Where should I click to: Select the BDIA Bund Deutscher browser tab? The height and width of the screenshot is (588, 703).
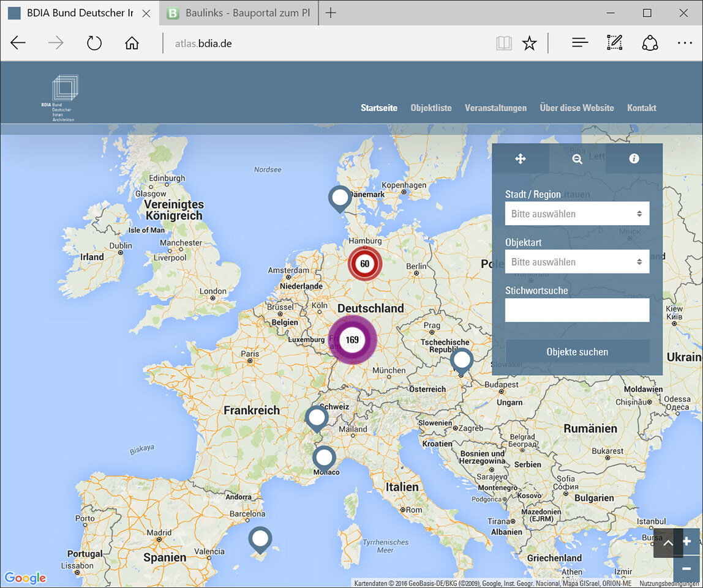click(80, 13)
